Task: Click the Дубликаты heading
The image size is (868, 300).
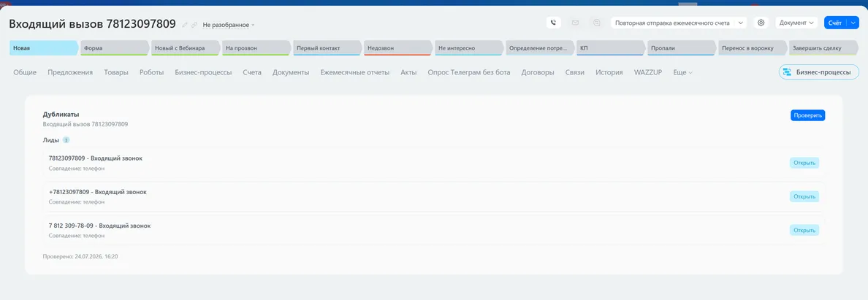Action: (x=61, y=115)
